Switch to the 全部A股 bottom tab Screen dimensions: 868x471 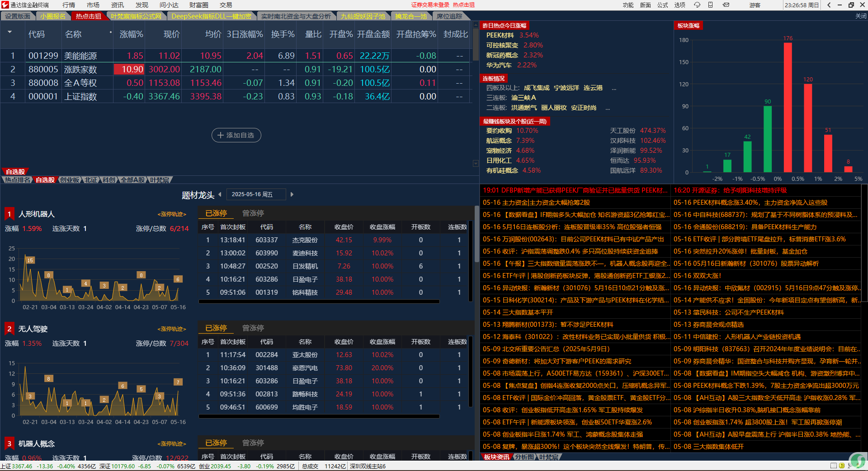[133, 180]
